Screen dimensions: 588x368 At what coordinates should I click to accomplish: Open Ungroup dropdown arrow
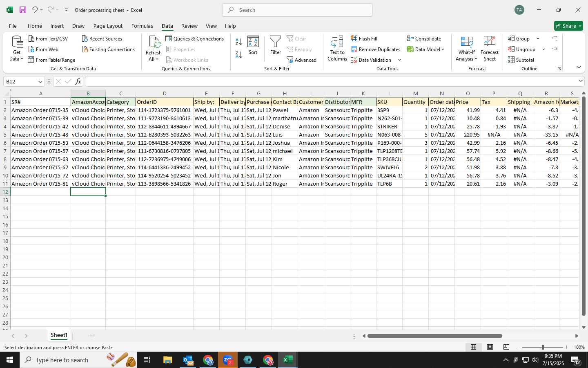pyautogui.click(x=543, y=49)
